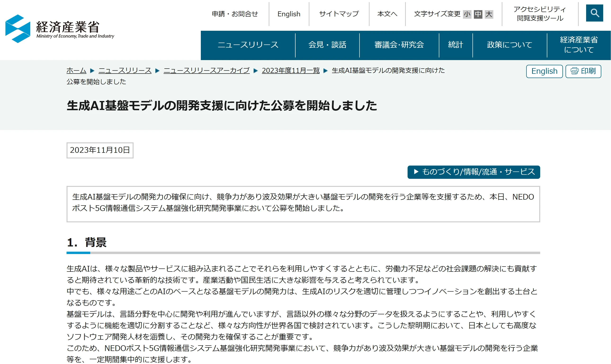Set text size to 中
Image resolution: width=611 pixels, height=364 pixels.
(x=478, y=14)
